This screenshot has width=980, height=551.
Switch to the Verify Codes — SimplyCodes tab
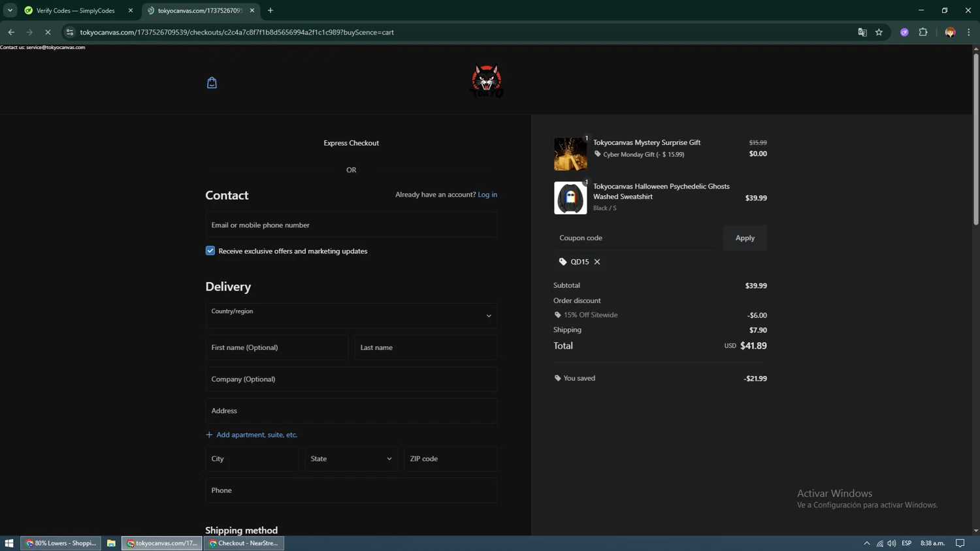[75, 10]
